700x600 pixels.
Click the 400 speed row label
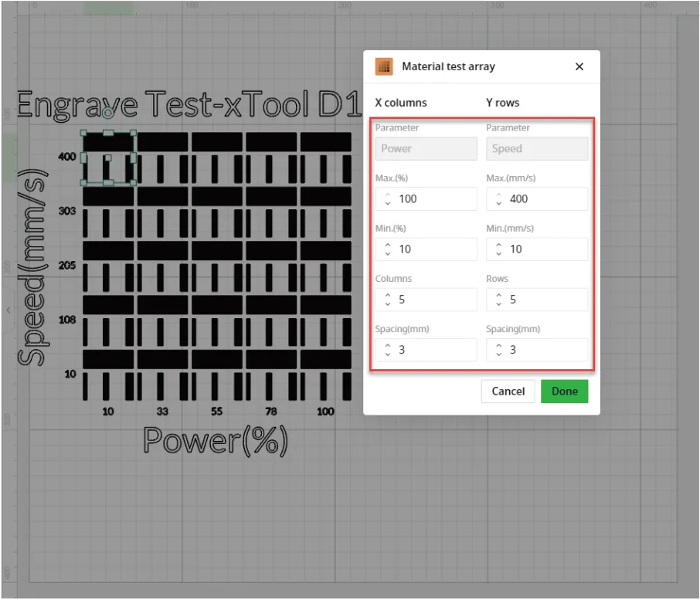67,157
